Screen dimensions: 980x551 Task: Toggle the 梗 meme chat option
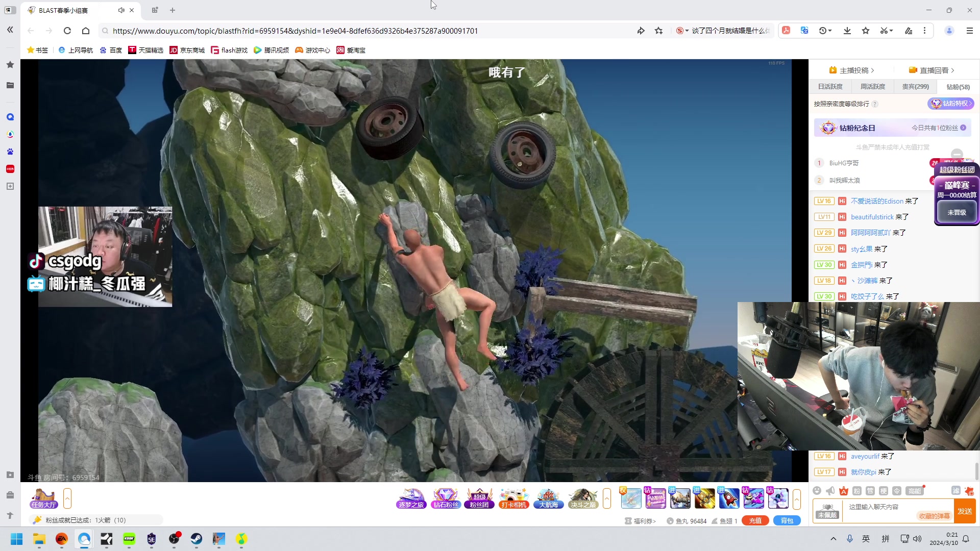pyautogui.click(x=884, y=491)
